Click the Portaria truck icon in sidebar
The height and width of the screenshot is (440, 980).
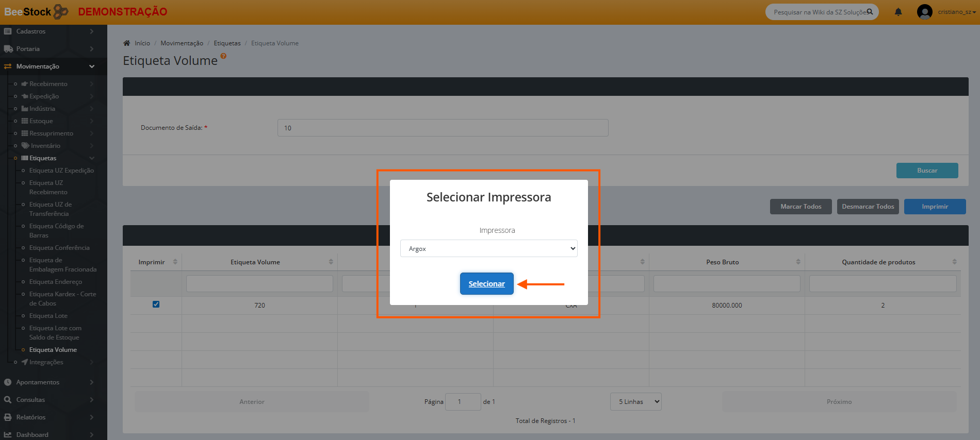(x=8, y=49)
